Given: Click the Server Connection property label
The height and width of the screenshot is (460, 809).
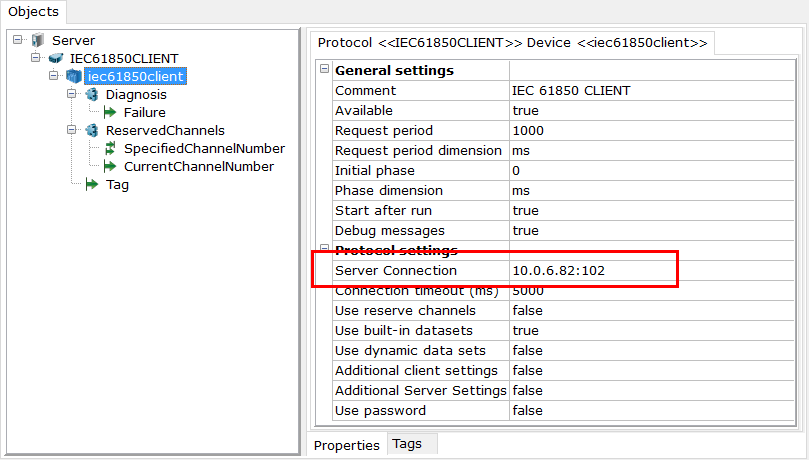Looking at the screenshot, I should click(396, 271).
